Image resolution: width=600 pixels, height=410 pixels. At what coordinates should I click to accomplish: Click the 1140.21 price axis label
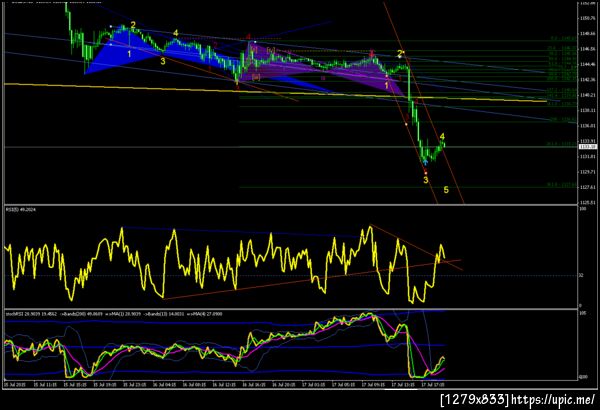coord(588,95)
